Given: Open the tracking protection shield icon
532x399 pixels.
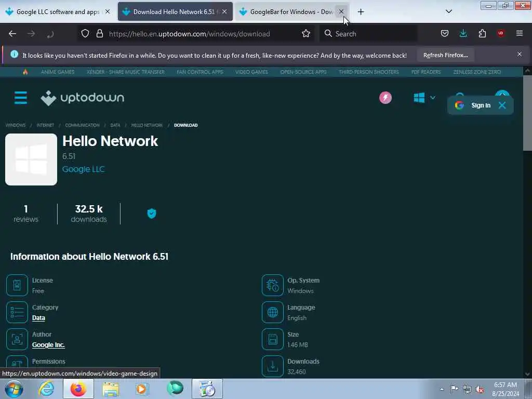Looking at the screenshot, I should pos(85,33).
